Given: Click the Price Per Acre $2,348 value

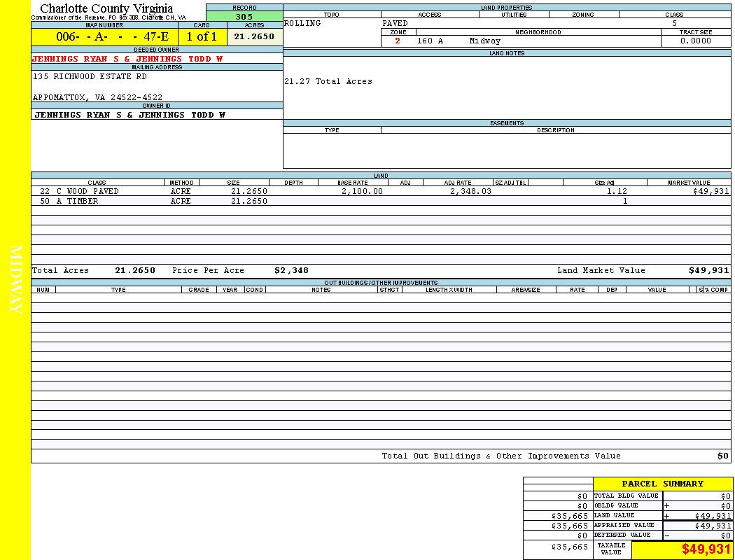Looking at the screenshot, I should coord(291,270).
